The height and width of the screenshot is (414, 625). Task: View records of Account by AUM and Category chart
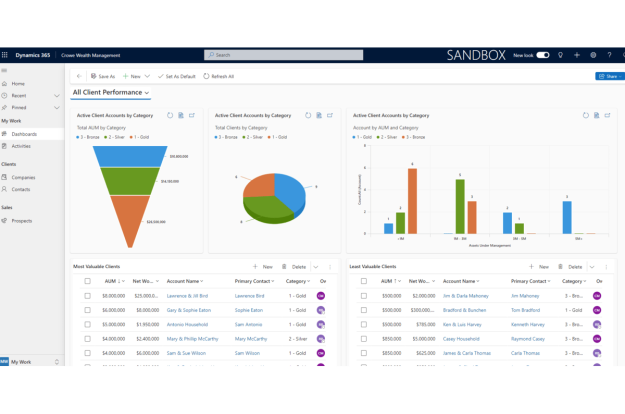[x=596, y=116]
